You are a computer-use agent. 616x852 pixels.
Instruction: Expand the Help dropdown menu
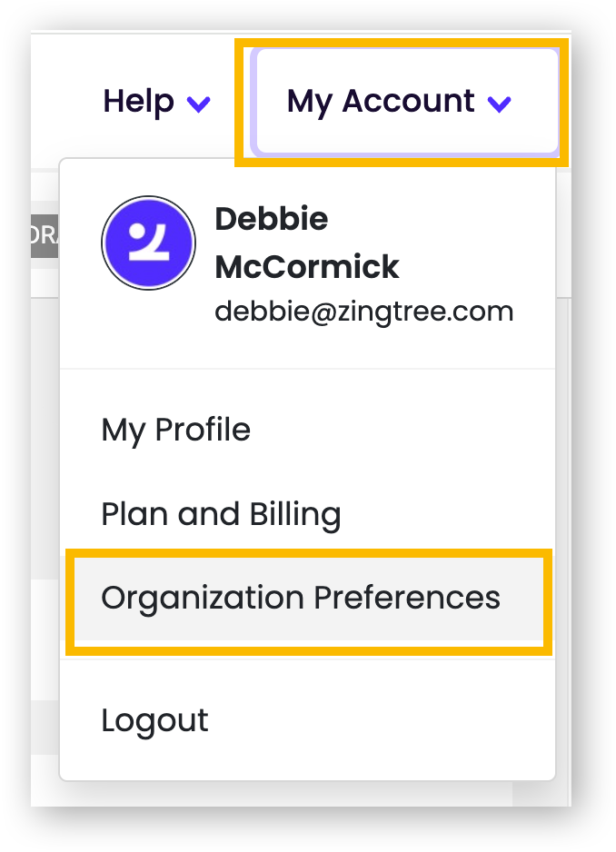156,102
